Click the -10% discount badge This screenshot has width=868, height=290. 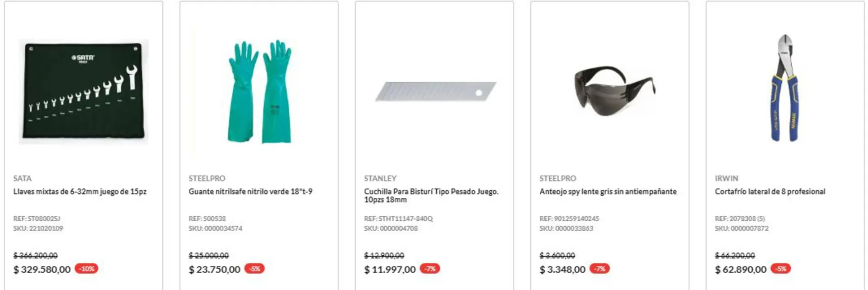[86, 269]
